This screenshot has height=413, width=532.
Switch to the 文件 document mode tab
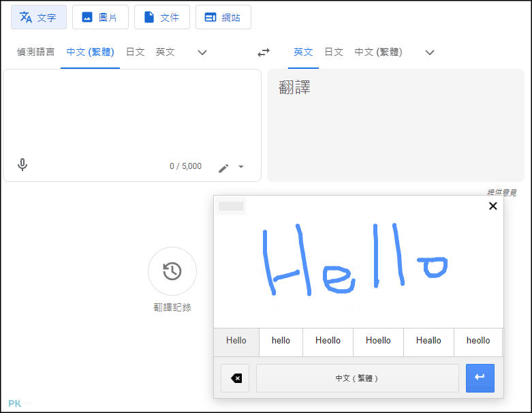(x=162, y=17)
